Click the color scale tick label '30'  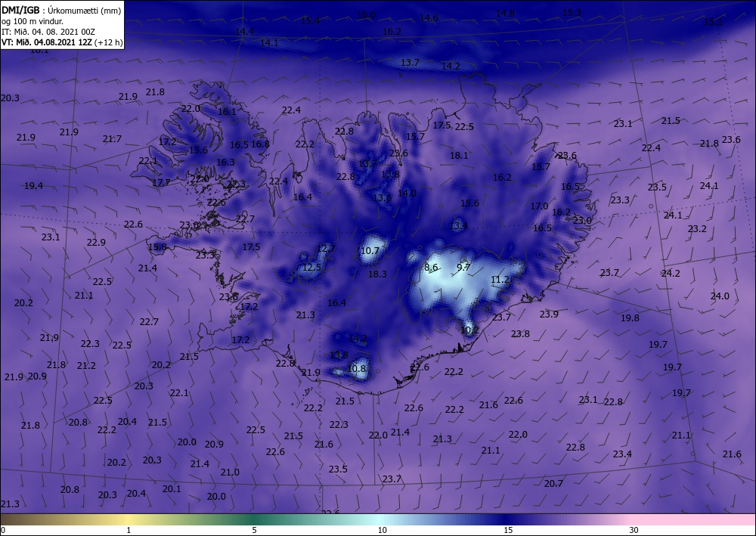634,530
